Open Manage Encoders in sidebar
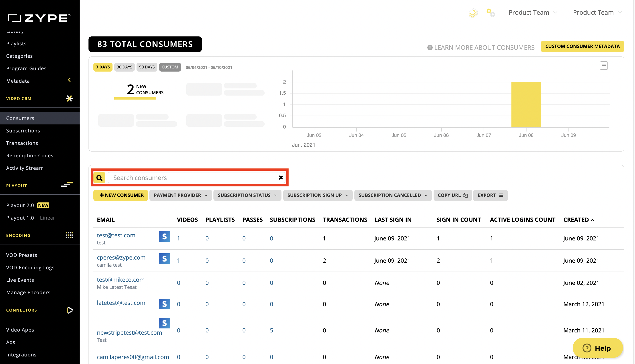635x364 pixels. click(x=28, y=292)
